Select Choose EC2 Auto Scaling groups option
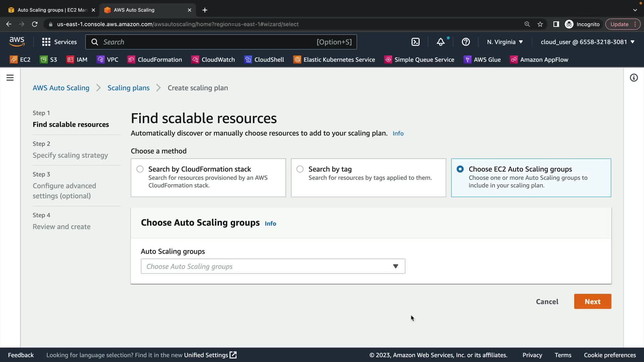The width and height of the screenshot is (644, 362). 460,169
